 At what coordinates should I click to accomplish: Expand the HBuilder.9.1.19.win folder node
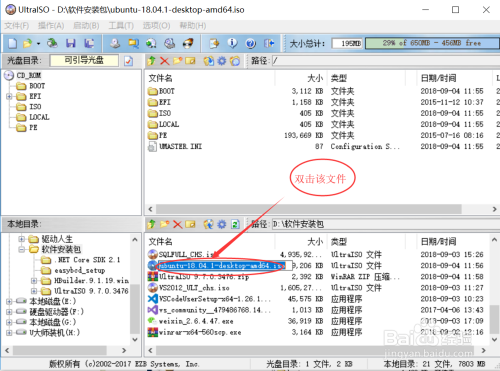[34, 281]
